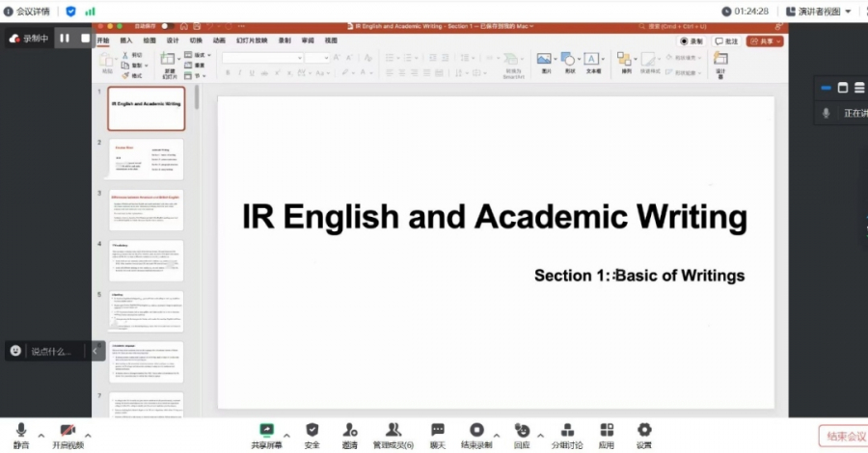This screenshot has width=868, height=453.
Task: Pause the recording in the recording indicator
Action: [x=65, y=39]
